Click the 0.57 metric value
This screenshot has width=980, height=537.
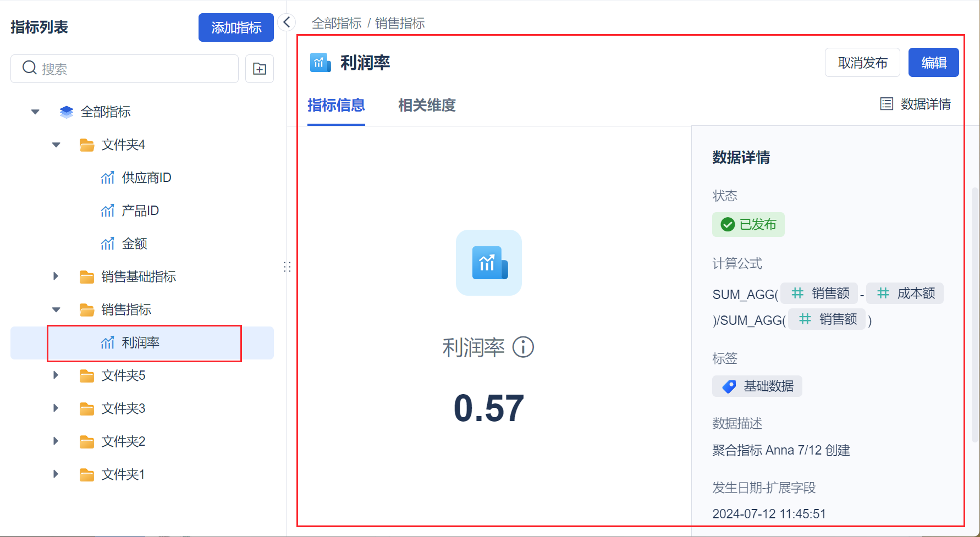489,408
